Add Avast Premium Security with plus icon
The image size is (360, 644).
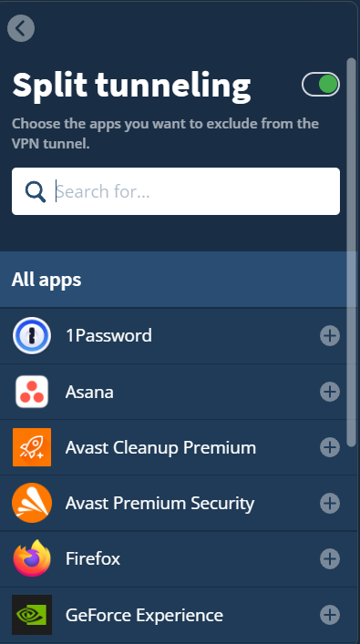tap(330, 503)
